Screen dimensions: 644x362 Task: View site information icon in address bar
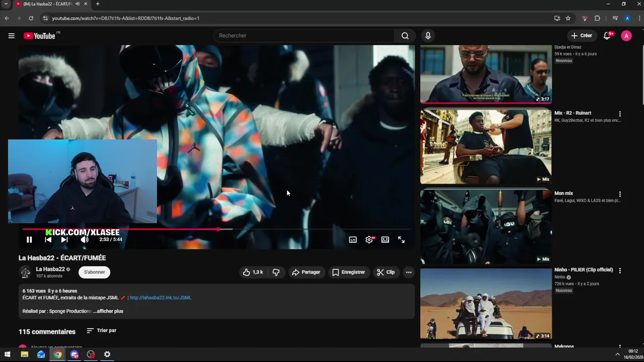(x=45, y=18)
